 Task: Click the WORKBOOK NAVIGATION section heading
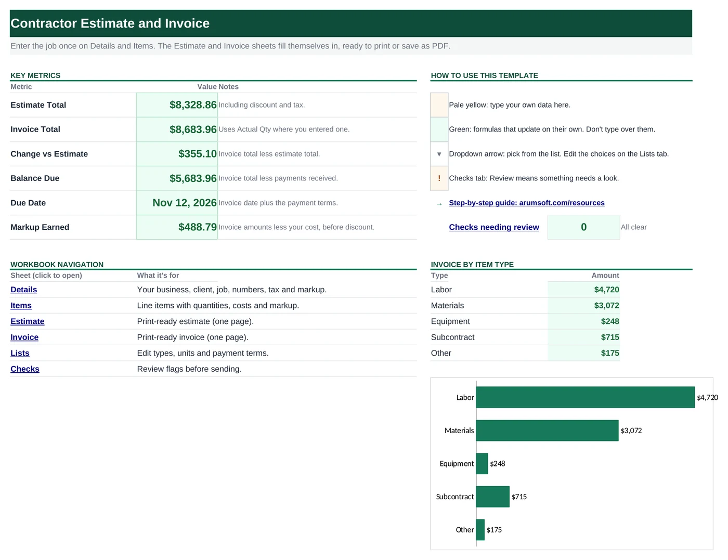click(57, 264)
